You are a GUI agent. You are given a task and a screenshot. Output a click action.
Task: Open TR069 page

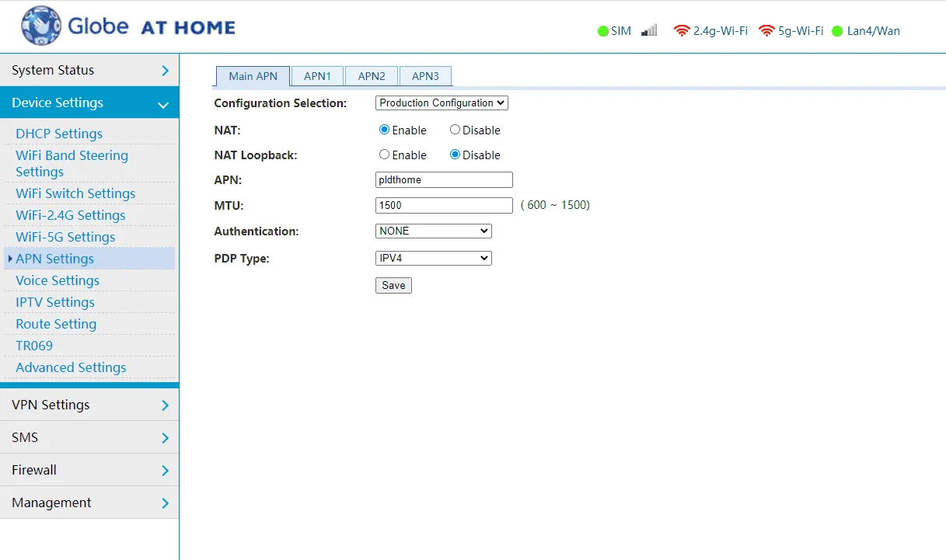point(34,346)
